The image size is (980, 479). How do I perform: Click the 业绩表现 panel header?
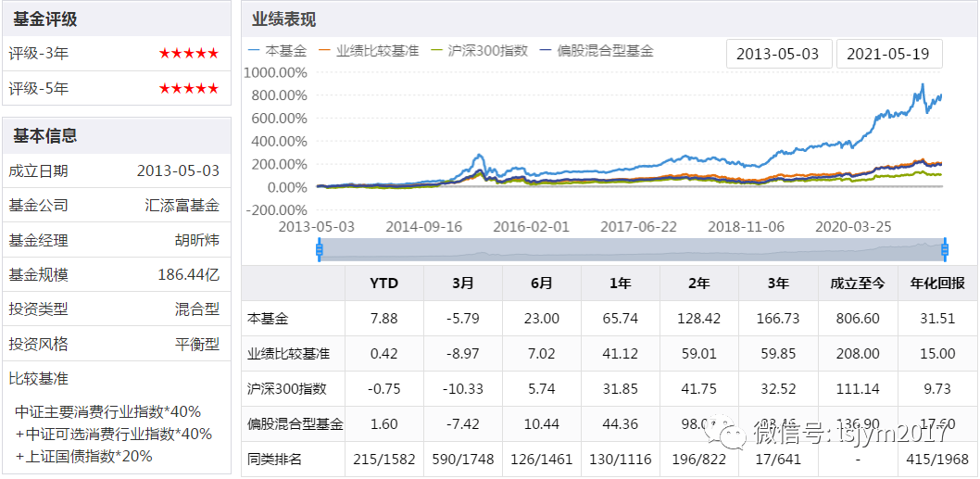pos(609,19)
